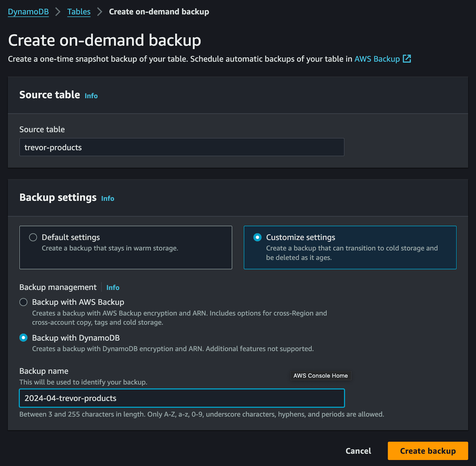Image resolution: width=476 pixels, height=466 pixels.
Task: Click the Backup name input showing 2024-04-trevor-products
Action: click(181, 398)
